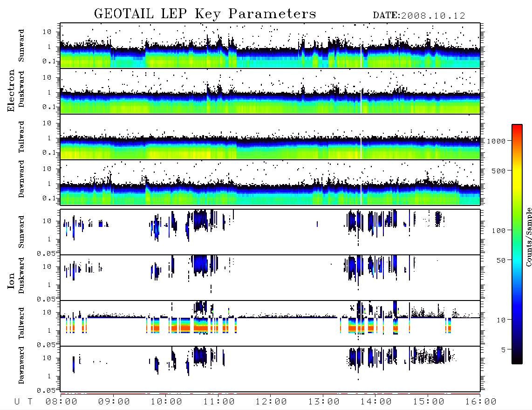Click the "15:00" time axis label
Image resolution: width=532 pixels, height=410 pixels.
tap(429, 402)
